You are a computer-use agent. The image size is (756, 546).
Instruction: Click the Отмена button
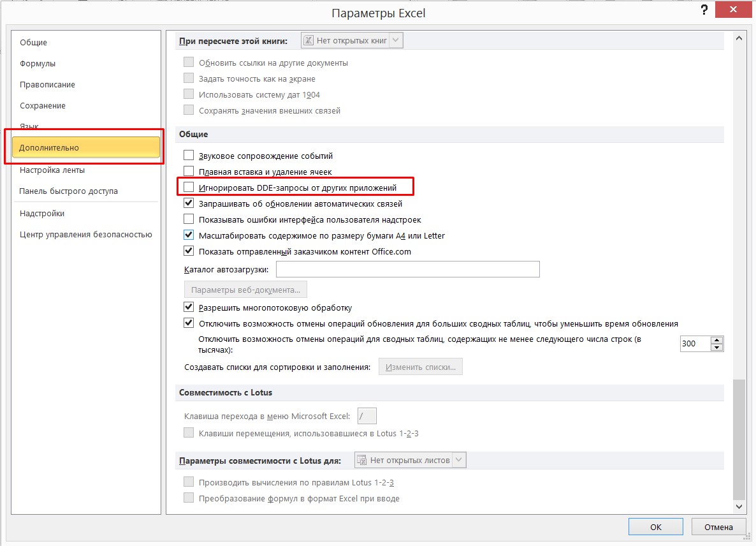click(x=718, y=527)
